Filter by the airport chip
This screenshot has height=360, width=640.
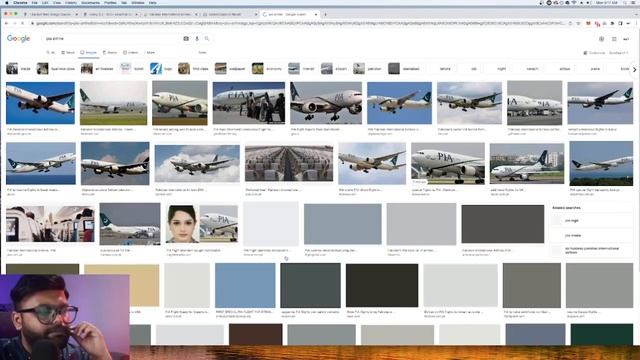point(334,69)
